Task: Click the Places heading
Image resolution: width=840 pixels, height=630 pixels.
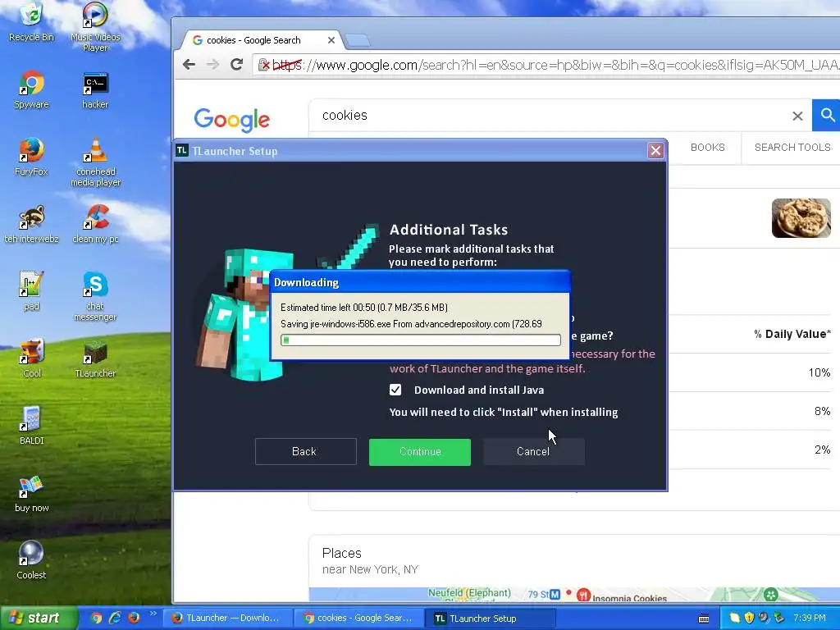Action: point(342,553)
